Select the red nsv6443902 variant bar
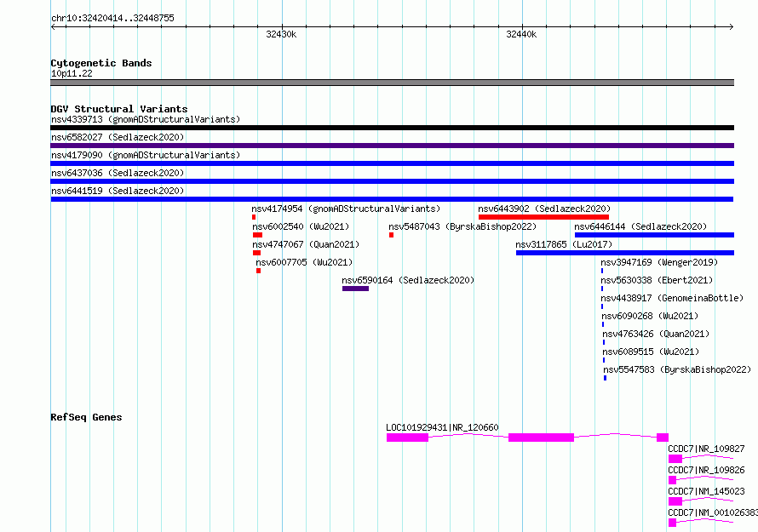 click(543, 217)
